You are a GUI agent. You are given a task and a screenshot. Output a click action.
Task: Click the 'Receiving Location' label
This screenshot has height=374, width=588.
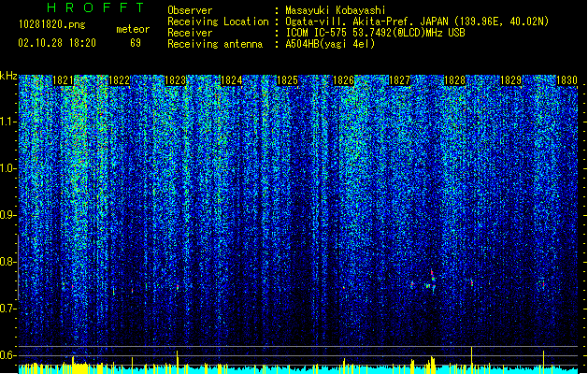(x=218, y=22)
